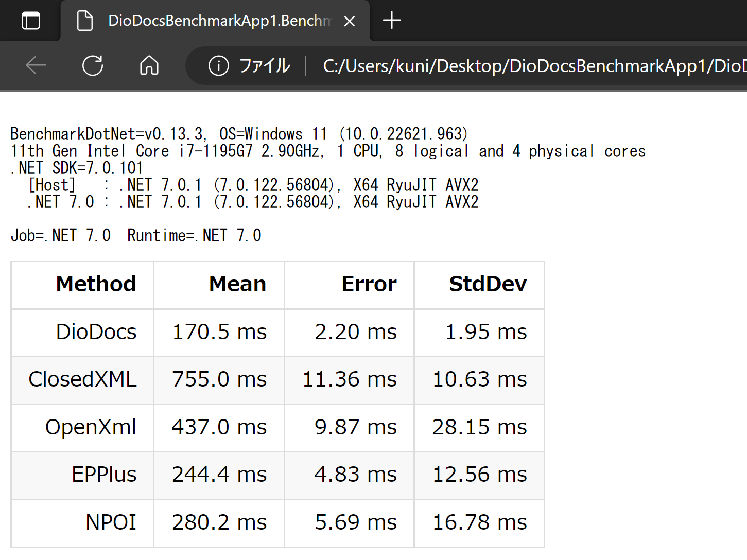Click the ファイル label in the address bar
Viewport: 747px width, 560px height.
click(x=265, y=66)
